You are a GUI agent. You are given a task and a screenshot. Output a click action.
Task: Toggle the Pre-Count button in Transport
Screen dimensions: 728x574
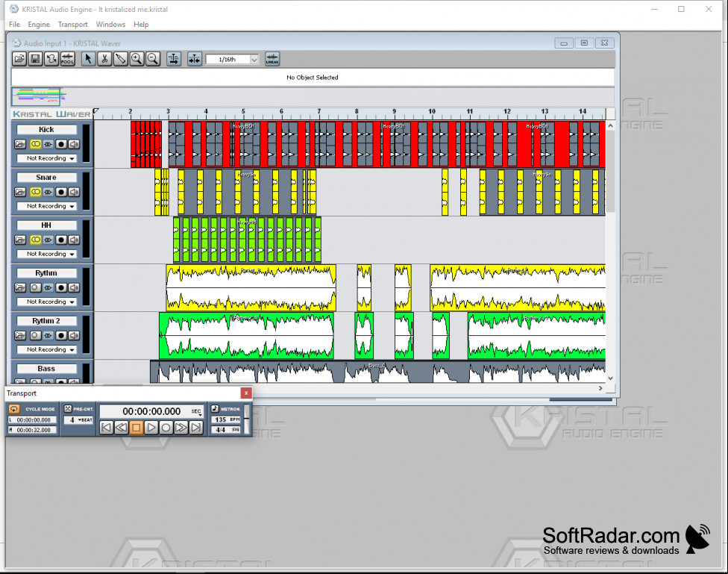[68, 409]
